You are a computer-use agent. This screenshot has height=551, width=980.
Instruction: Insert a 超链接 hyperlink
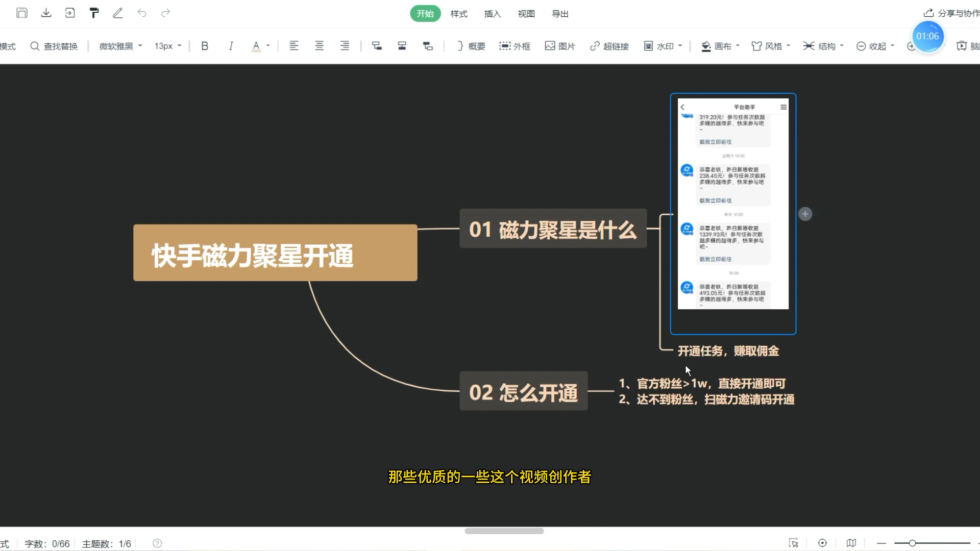click(x=609, y=46)
